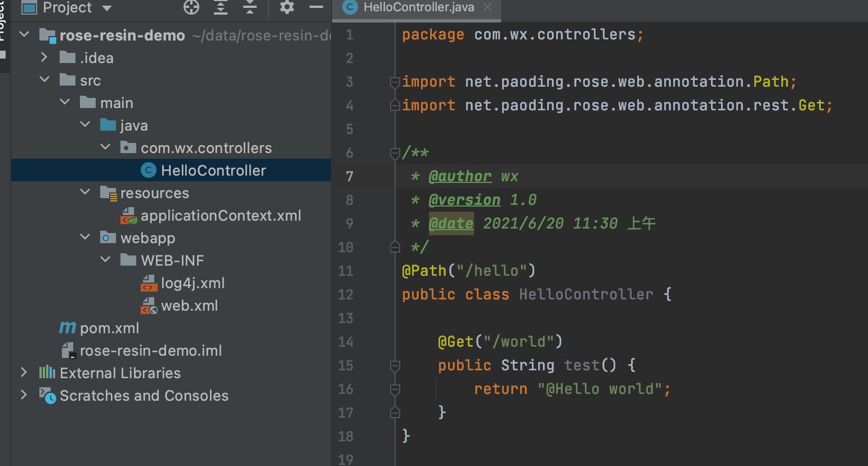Expand External Libraries node
Viewport: 868px width, 466px height.
point(24,373)
